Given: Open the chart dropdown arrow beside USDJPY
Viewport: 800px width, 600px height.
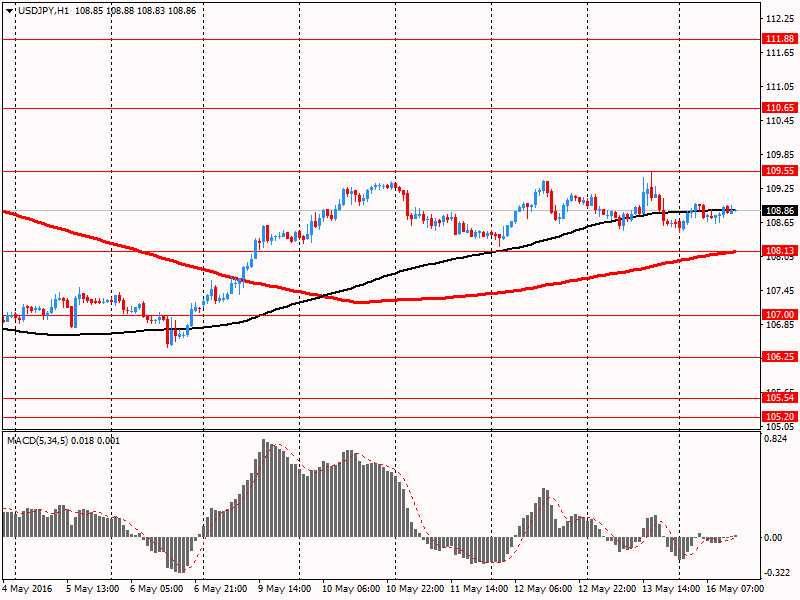Looking at the screenshot, I should click(x=10, y=11).
